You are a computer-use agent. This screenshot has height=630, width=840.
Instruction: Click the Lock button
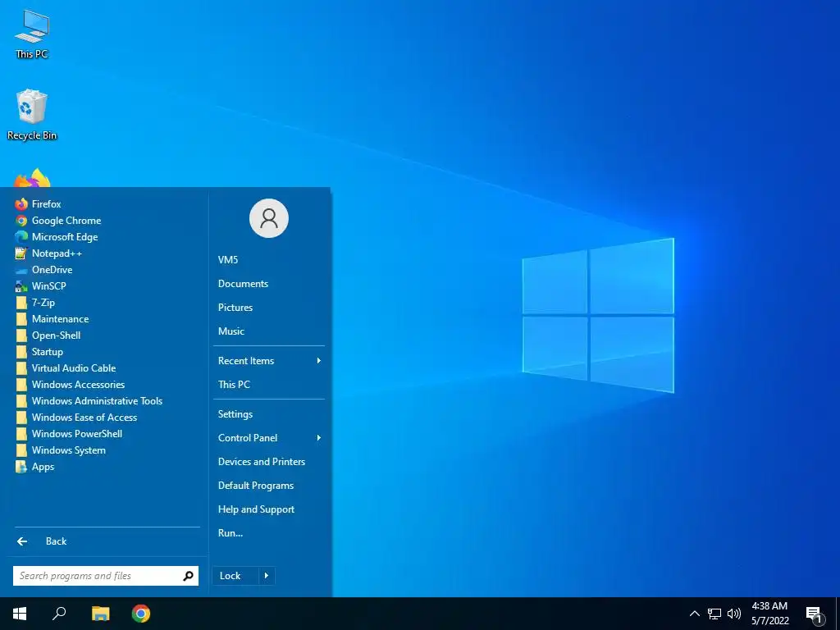pyautogui.click(x=235, y=576)
